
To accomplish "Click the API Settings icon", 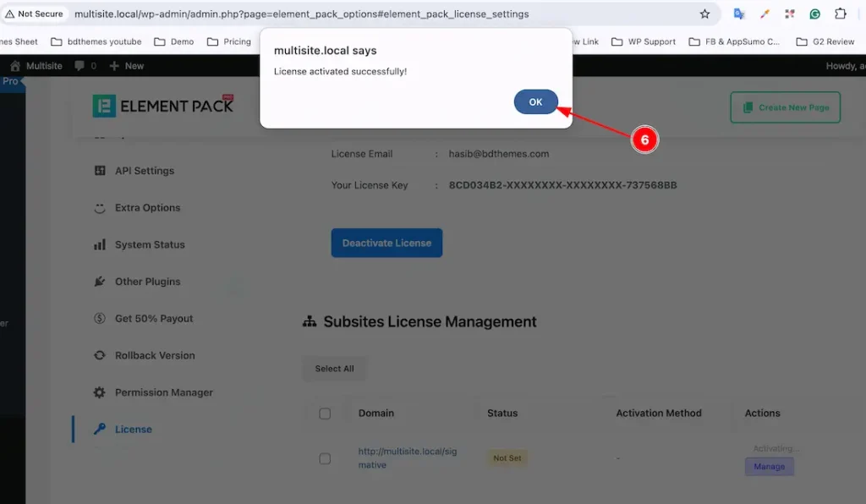I will pyautogui.click(x=100, y=171).
